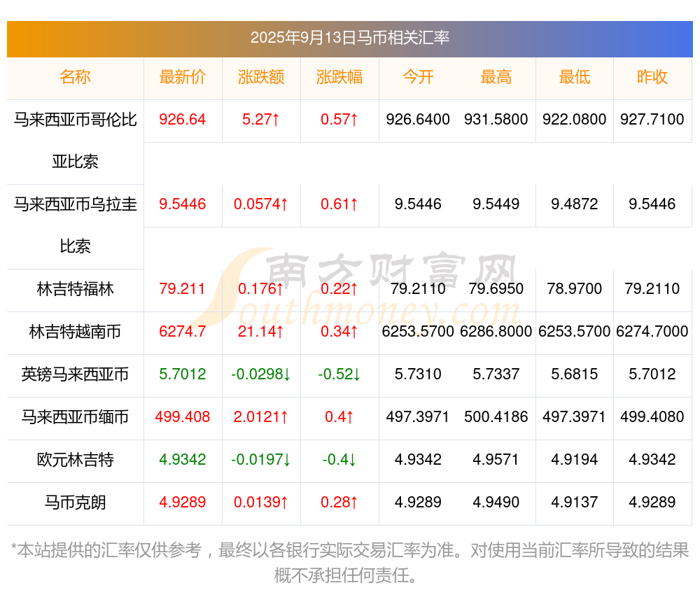Select the 欧元林吉特 row name
The height and width of the screenshot is (597, 700).
coord(75,460)
